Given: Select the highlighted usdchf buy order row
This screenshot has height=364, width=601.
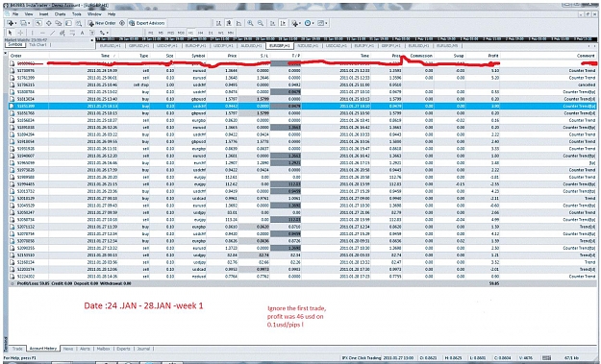Looking at the screenshot, I should [302, 106].
